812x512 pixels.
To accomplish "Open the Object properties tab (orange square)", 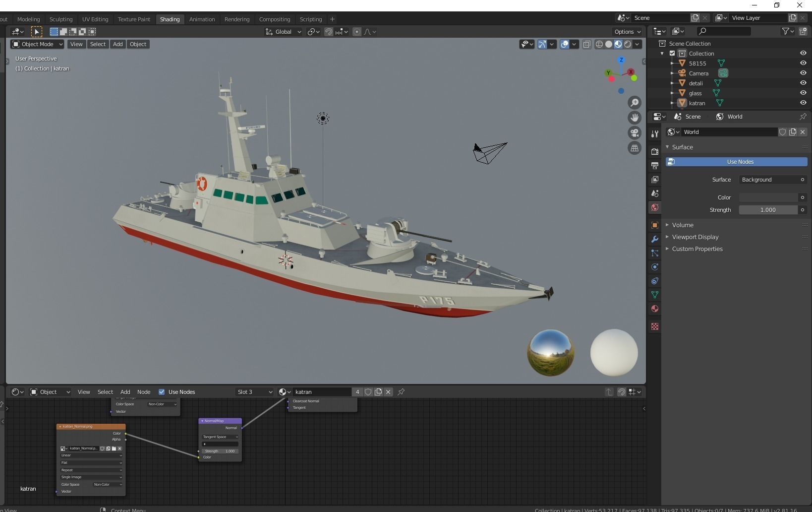I will (x=655, y=225).
